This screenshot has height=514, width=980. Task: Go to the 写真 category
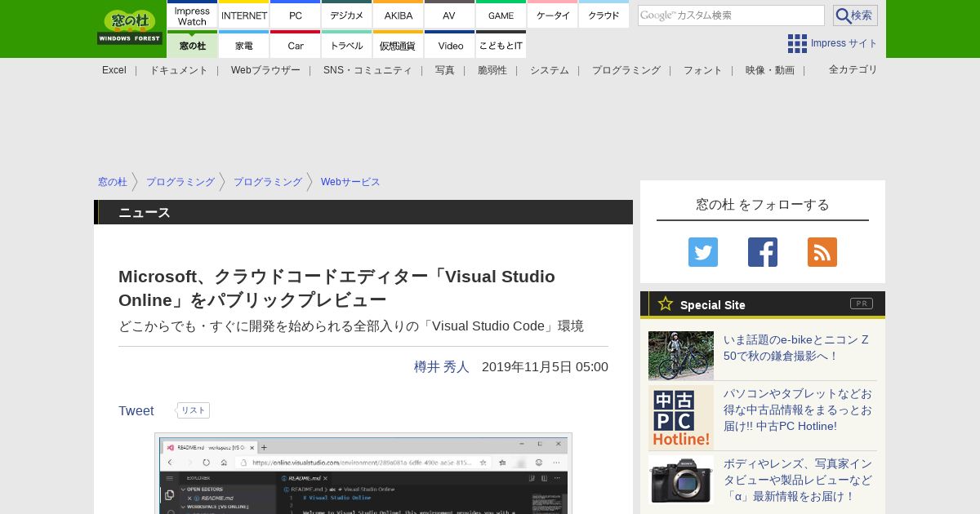click(x=445, y=70)
